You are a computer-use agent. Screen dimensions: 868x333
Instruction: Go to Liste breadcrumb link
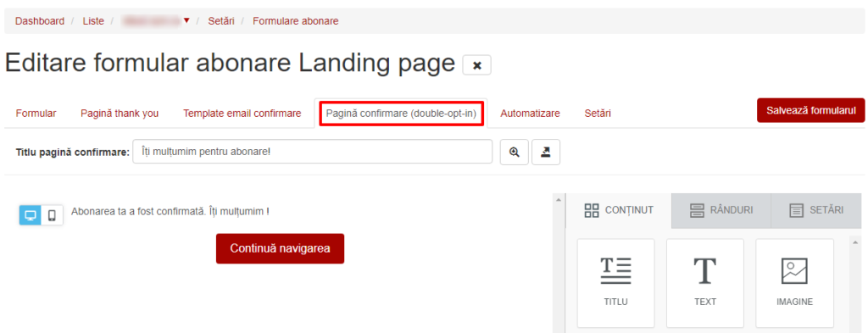[93, 21]
